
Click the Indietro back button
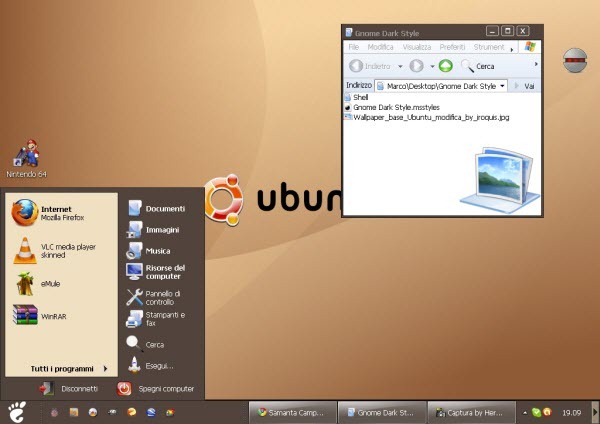(x=370, y=66)
